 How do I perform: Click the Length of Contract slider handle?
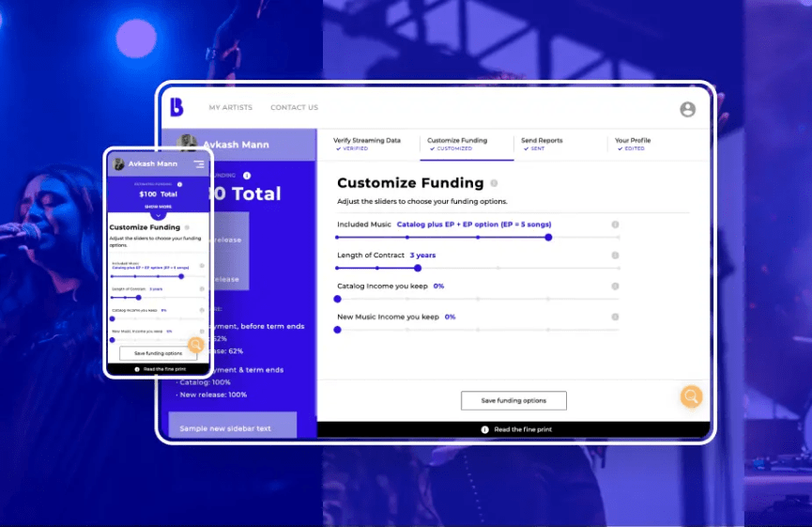tap(418, 268)
